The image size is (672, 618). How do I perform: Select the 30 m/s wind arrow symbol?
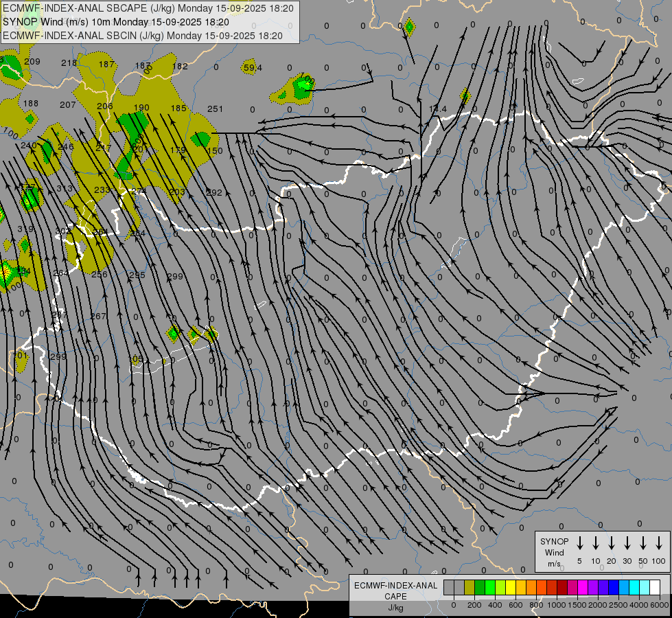tap(627, 543)
